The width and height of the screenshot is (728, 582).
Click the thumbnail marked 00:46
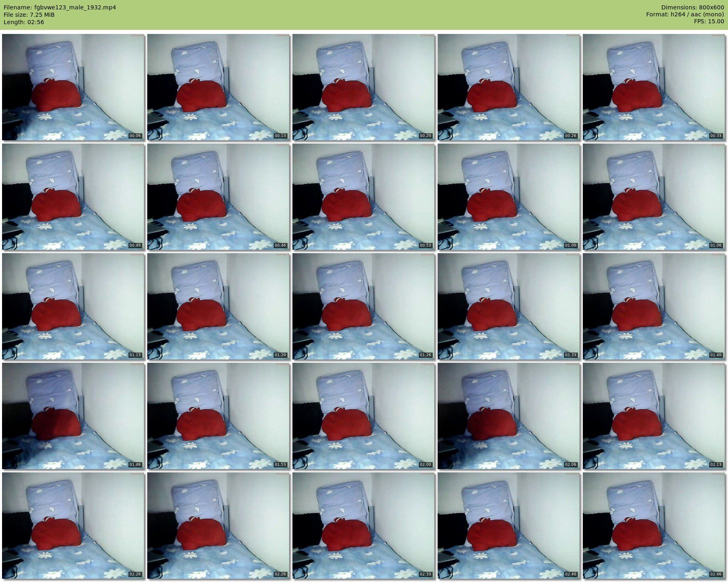[218, 197]
